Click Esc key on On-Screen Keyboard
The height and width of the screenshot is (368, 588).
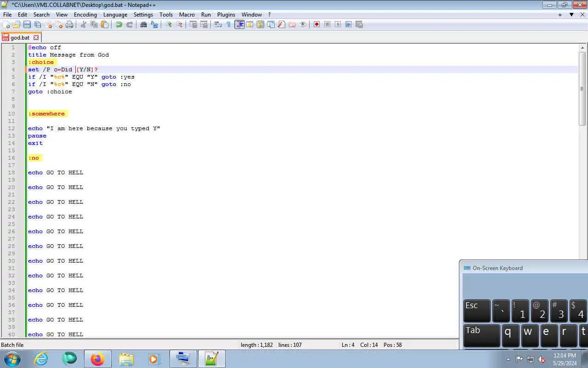pos(477,310)
